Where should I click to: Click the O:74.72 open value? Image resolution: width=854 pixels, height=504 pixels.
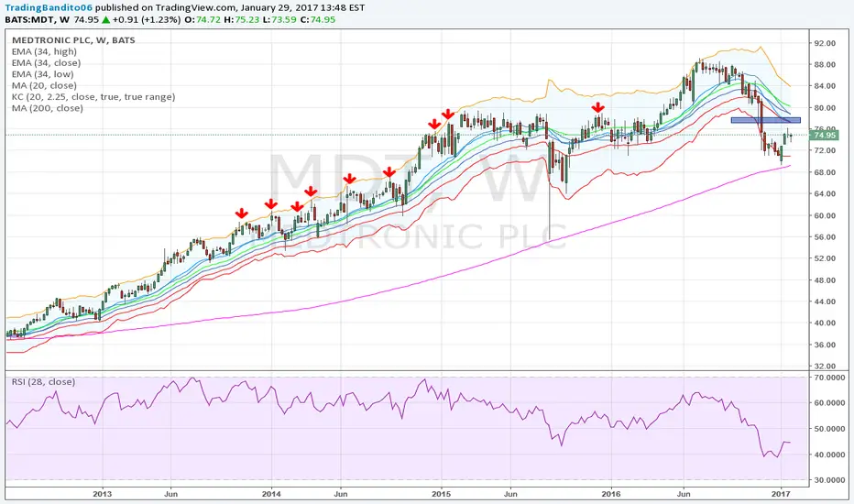tap(203, 19)
